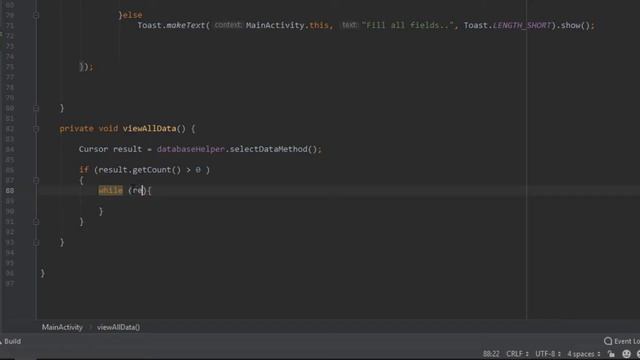The width and height of the screenshot is (640, 360).
Task: Click result.getCount() in the if condition
Action: [140, 170]
